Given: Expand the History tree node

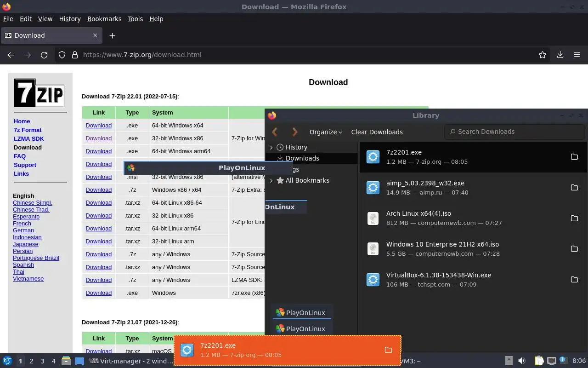Looking at the screenshot, I should [x=271, y=147].
